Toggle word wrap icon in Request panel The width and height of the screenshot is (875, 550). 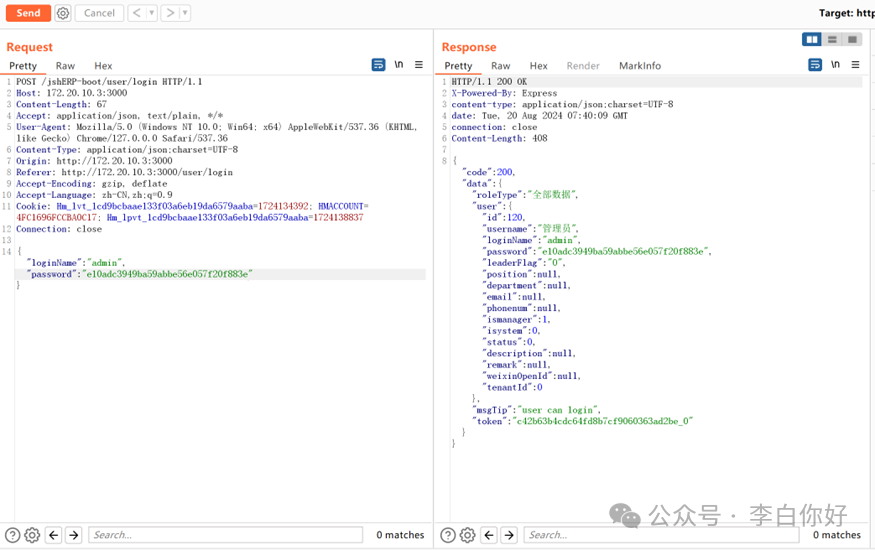[x=378, y=65]
